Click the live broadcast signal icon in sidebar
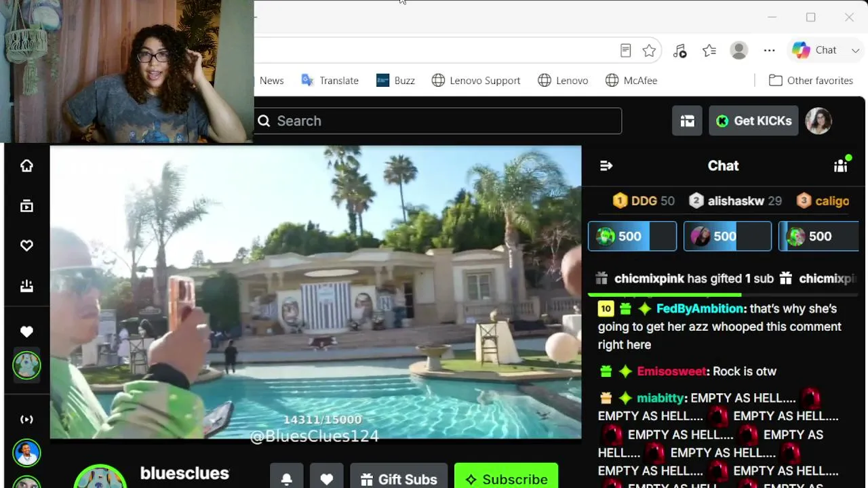 click(26, 420)
